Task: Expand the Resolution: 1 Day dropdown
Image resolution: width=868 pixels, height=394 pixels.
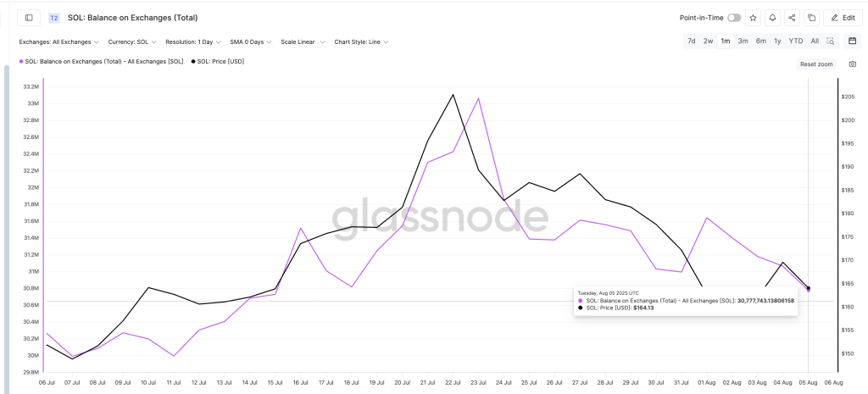Action: pos(194,42)
